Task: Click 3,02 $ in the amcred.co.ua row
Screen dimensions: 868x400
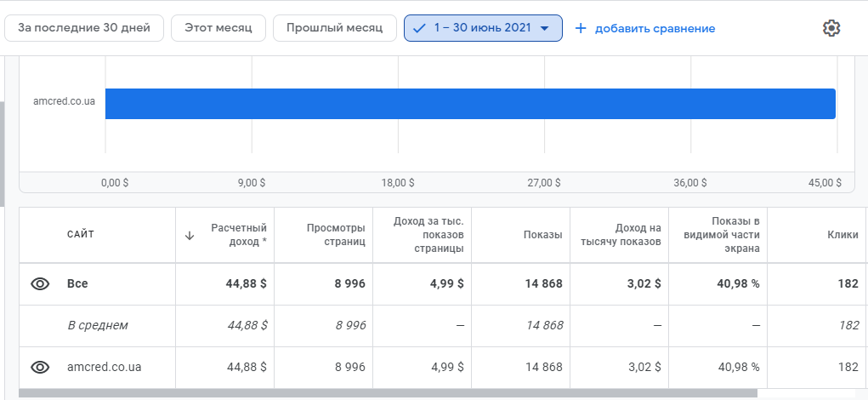Action: coord(644,367)
